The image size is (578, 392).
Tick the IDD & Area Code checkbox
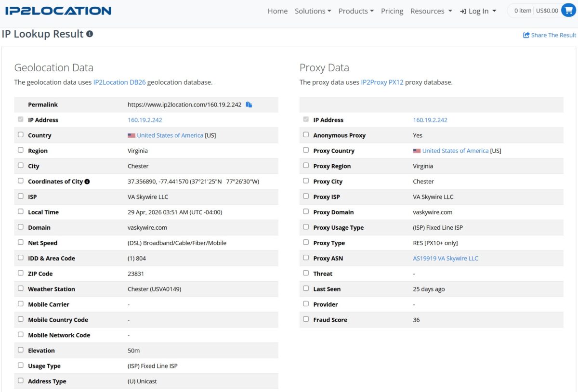coord(21,258)
